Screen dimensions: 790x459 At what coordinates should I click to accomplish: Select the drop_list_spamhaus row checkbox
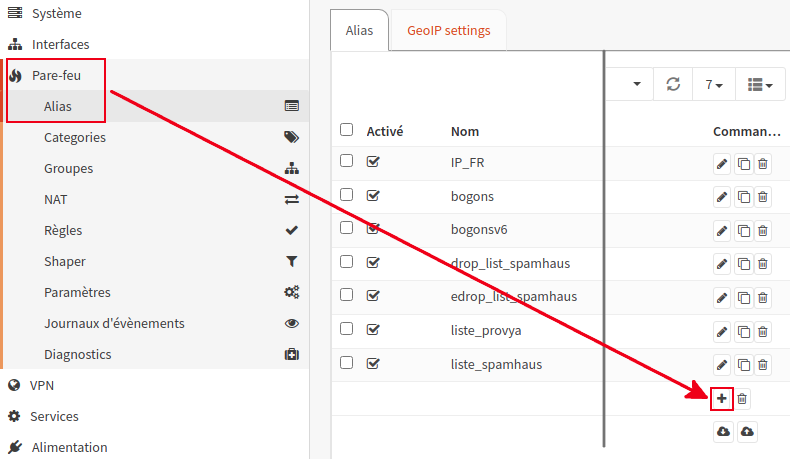coord(347,261)
